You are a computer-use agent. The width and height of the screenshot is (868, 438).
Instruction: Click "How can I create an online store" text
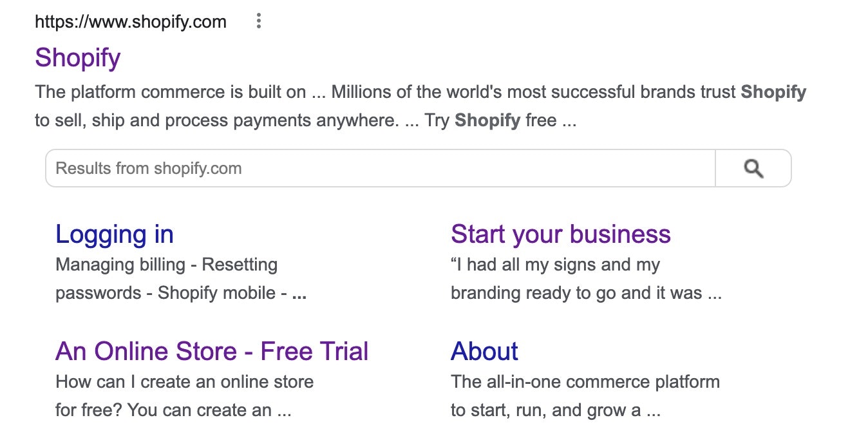(184, 382)
